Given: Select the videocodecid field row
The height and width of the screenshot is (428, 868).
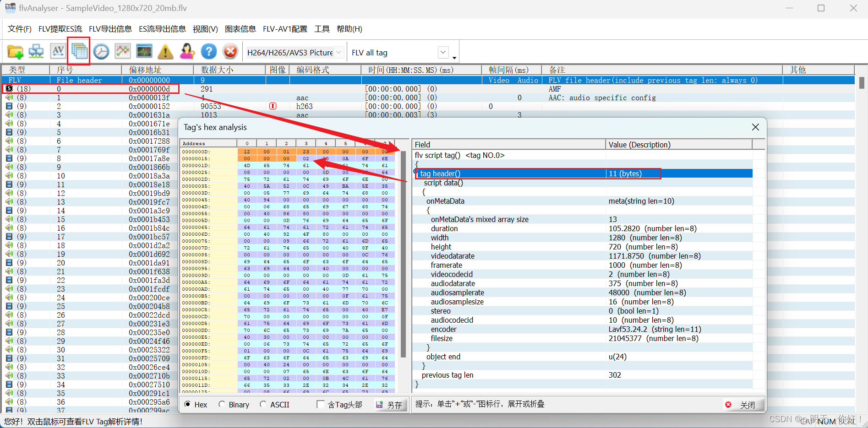Looking at the screenshot, I should 582,274.
